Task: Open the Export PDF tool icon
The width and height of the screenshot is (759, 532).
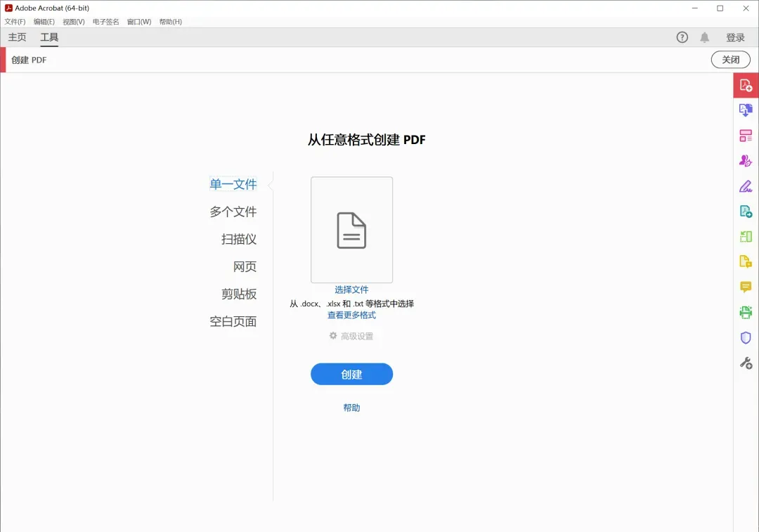Action: pyautogui.click(x=746, y=212)
